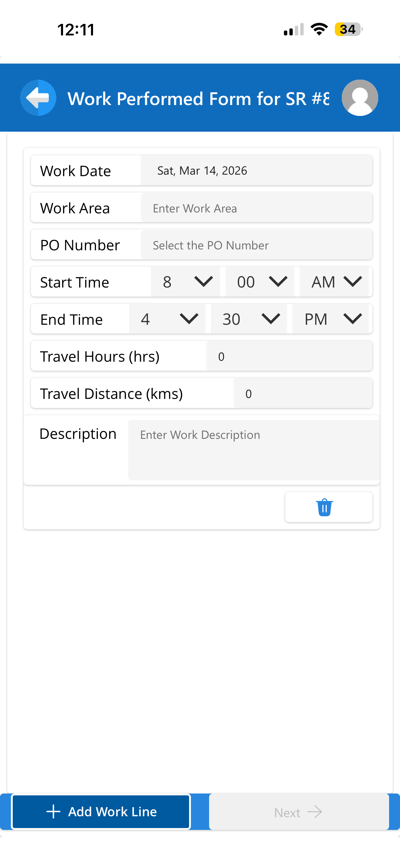The width and height of the screenshot is (400, 868).
Task: Open Start Time minutes dropdown
Action: (260, 282)
